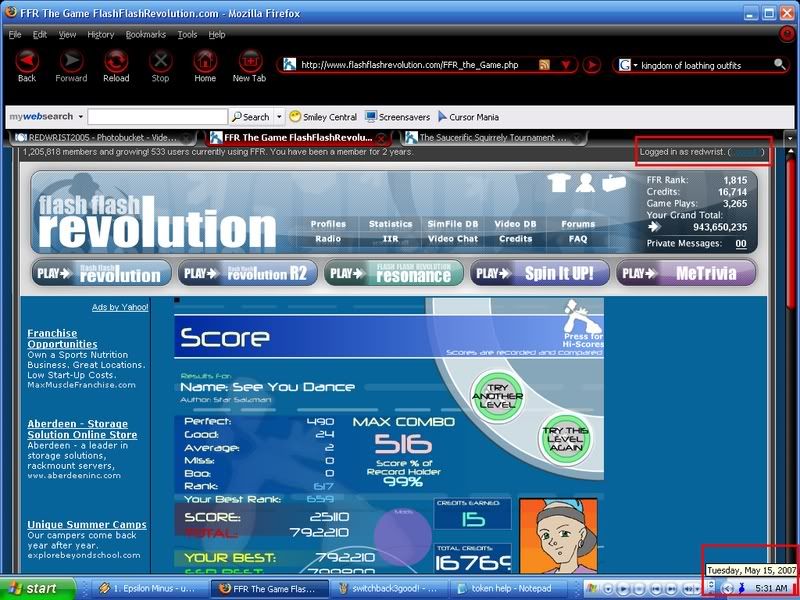Open a New Tab from toolbar
This screenshot has width=800, height=600.
249,63
